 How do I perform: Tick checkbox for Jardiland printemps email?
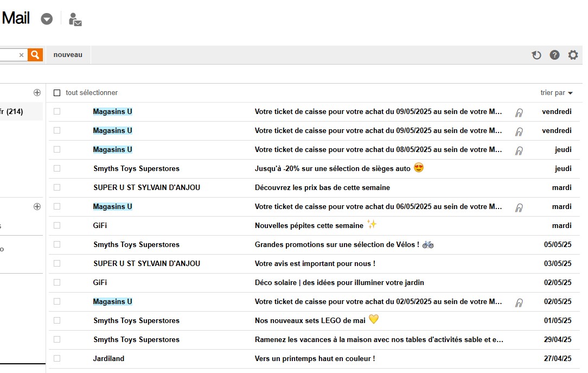click(x=57, y=358)
